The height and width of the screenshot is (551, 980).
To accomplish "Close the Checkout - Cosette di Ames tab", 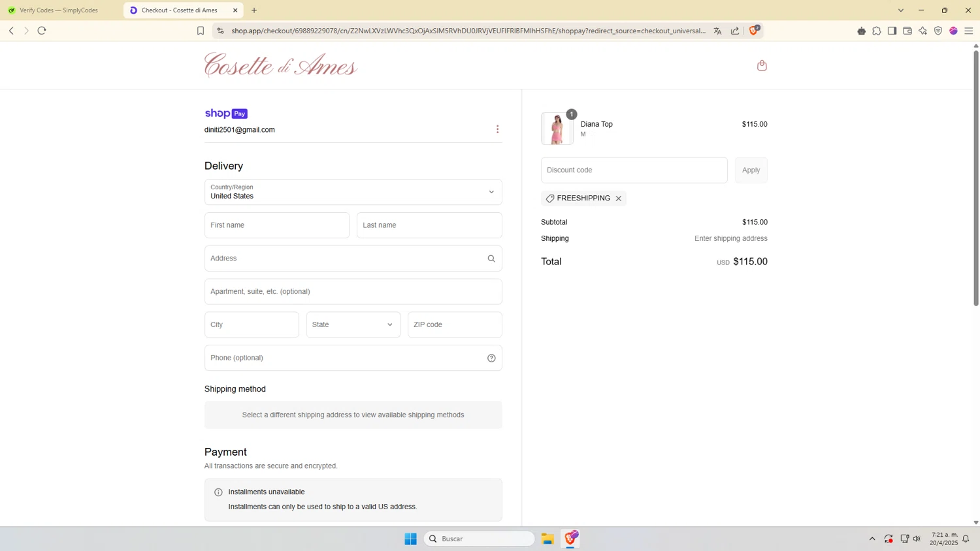I will click(x=235, y=10).
